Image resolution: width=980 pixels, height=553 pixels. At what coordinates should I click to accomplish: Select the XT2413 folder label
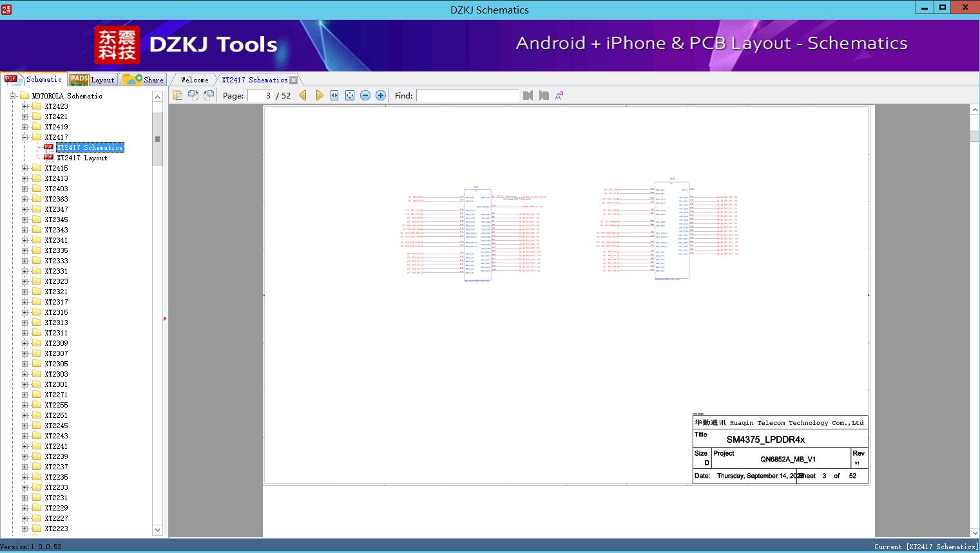[56, 178]
